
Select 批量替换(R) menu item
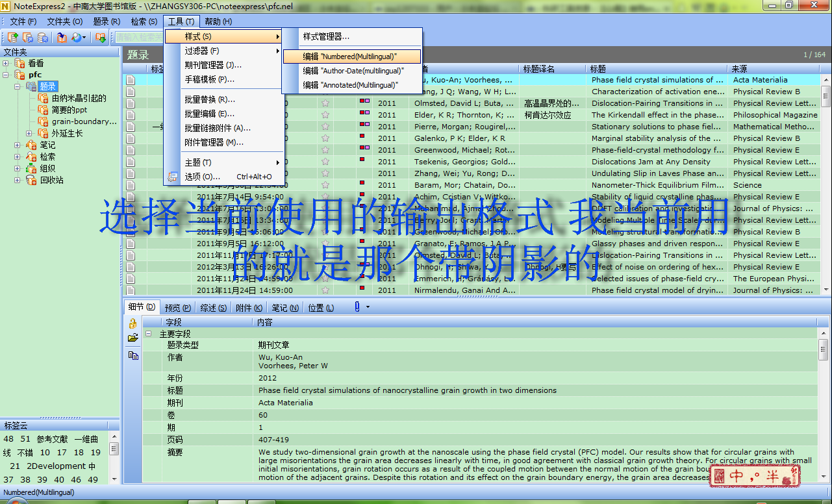[x=224, y=99]
